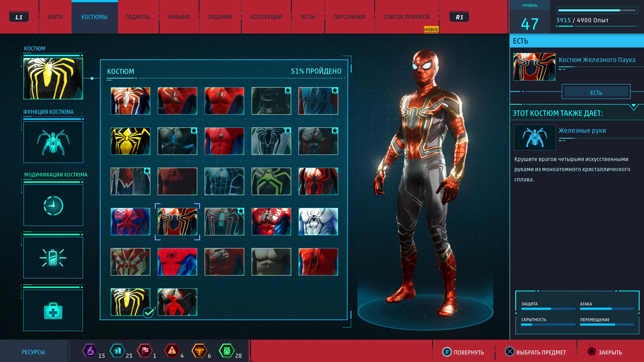Select the Stark suit with small black spider

224,141
